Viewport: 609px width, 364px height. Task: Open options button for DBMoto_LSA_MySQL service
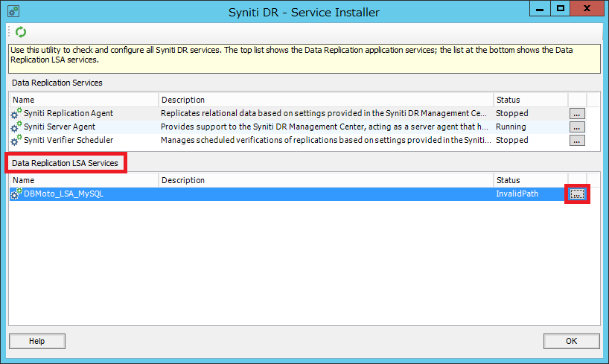coord(577,194)
